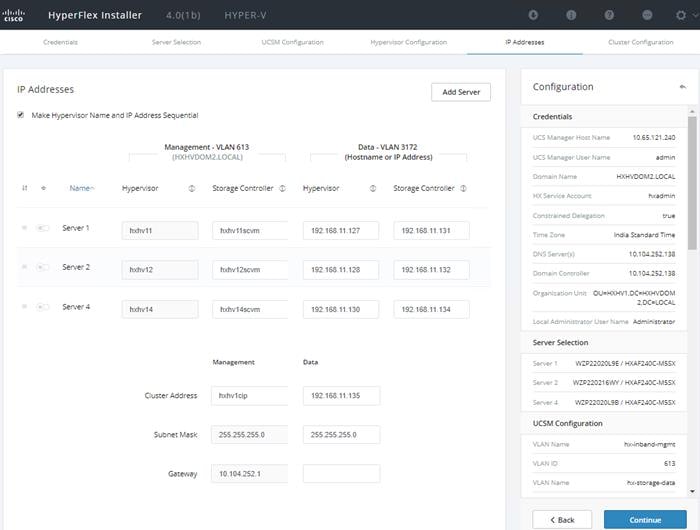The height and width of the screenshot is (530, 700).
Task: Click Server 2 management hypervisor field hxhv12
Action: click(160, 270)
